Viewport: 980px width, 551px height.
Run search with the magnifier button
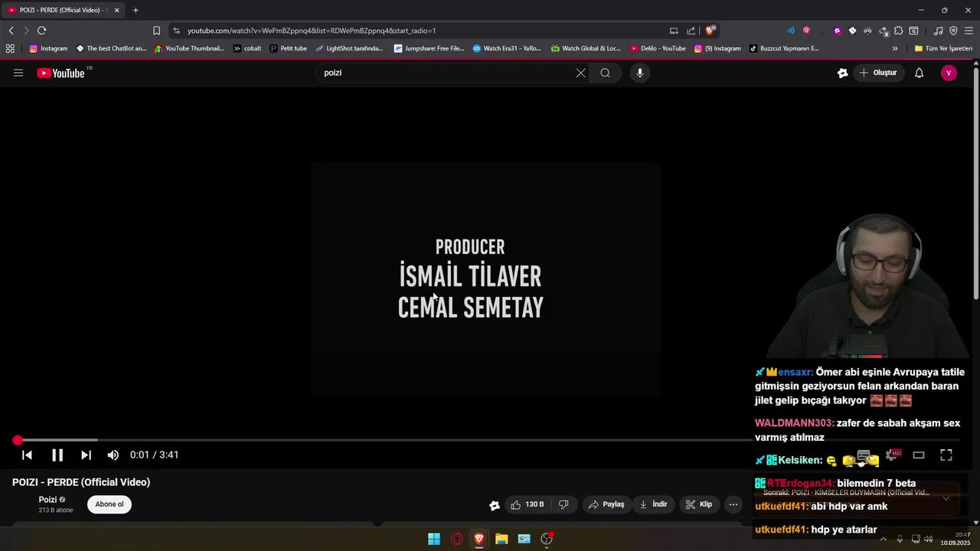pyautogui.click(x=606, y=73)
